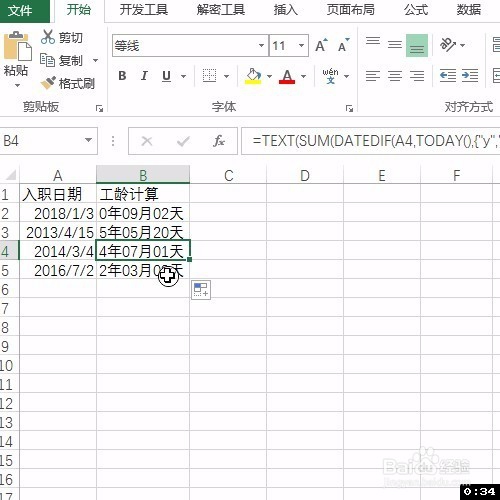Select cell with 工龄计算
The width and height of the screenshot is (500, 500).
click(143, 194)
